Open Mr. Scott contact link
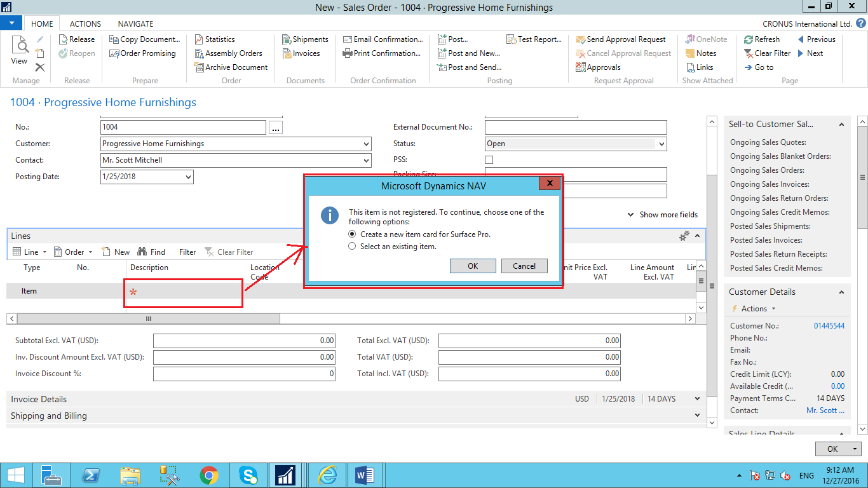The image size is (868, 488). click(825, 410)
